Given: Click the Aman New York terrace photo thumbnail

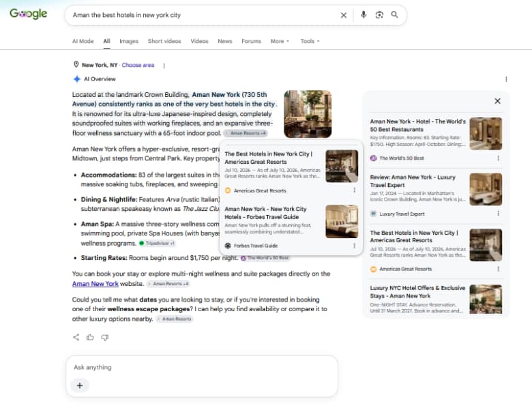Looking at the screenshot, I should point(308,114).
